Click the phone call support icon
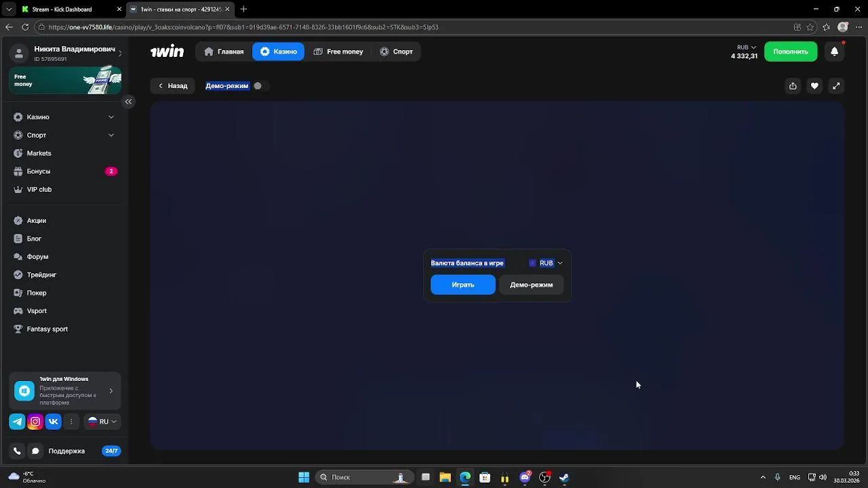The height and width of the screenshot is (488, 868). click(17, 451)
